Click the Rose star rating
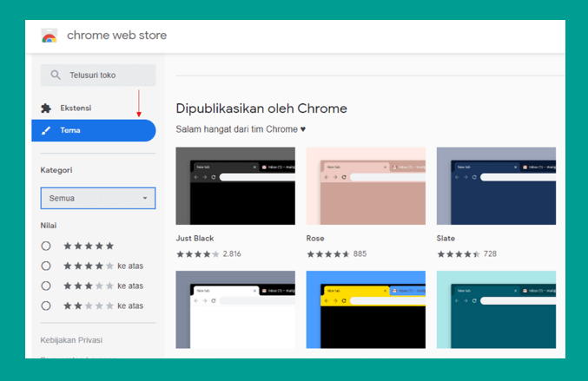The width and height of the screenshot is (588, 381). pos(328,254)
